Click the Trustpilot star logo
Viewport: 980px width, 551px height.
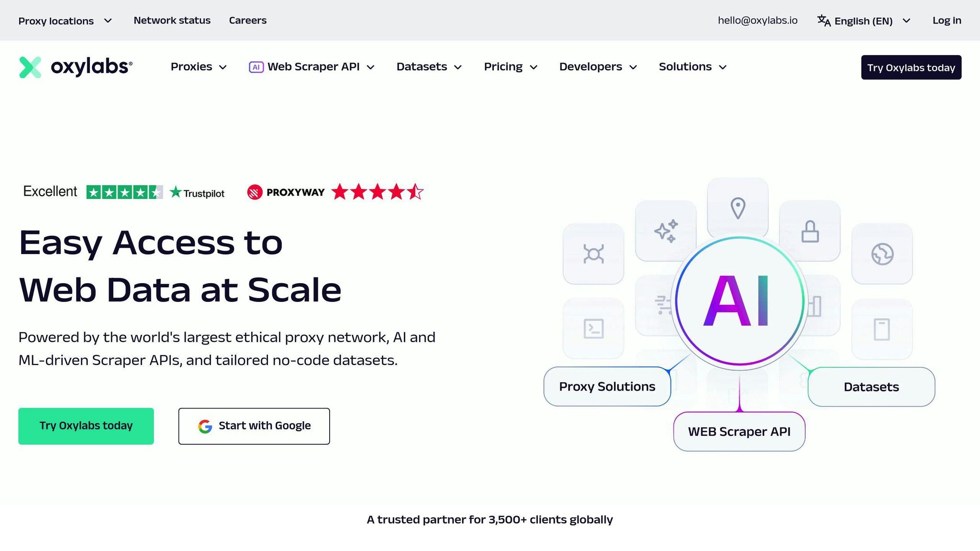(176, 192)
